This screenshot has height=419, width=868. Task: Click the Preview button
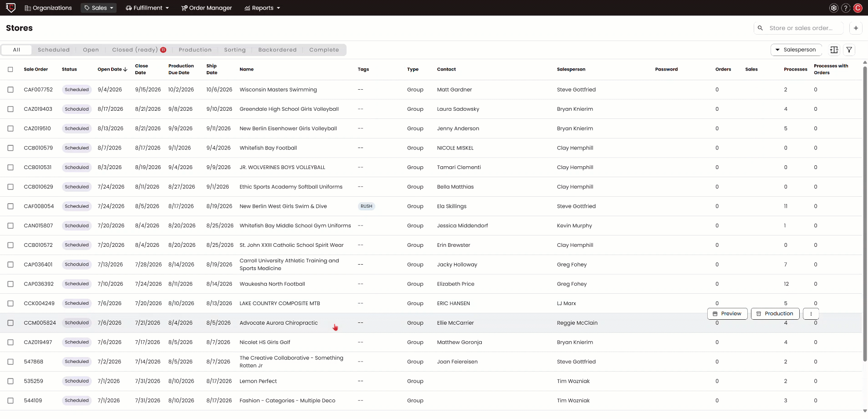pos(727,313)
